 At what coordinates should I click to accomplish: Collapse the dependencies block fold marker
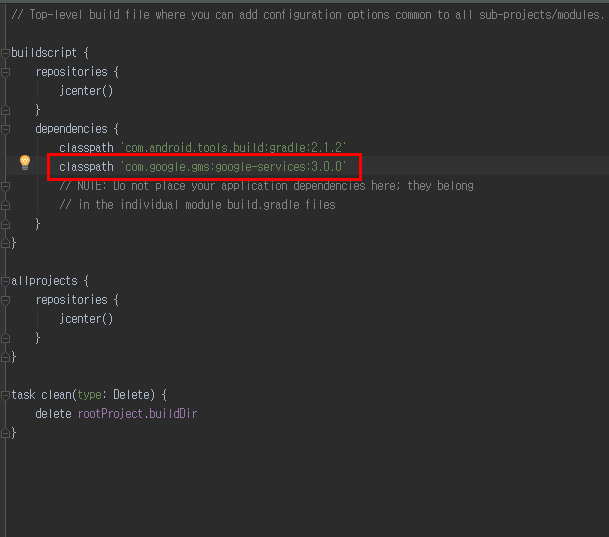(x=5, y=129)
